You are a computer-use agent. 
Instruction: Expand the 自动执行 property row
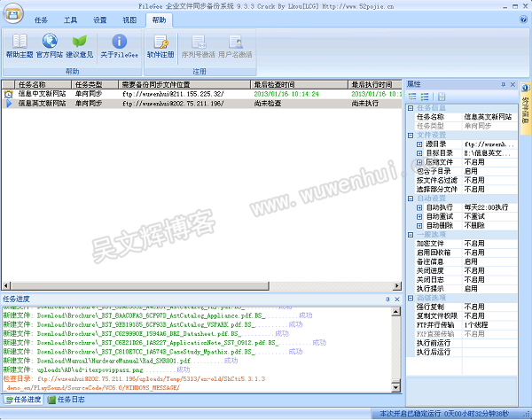click(419, 206)
